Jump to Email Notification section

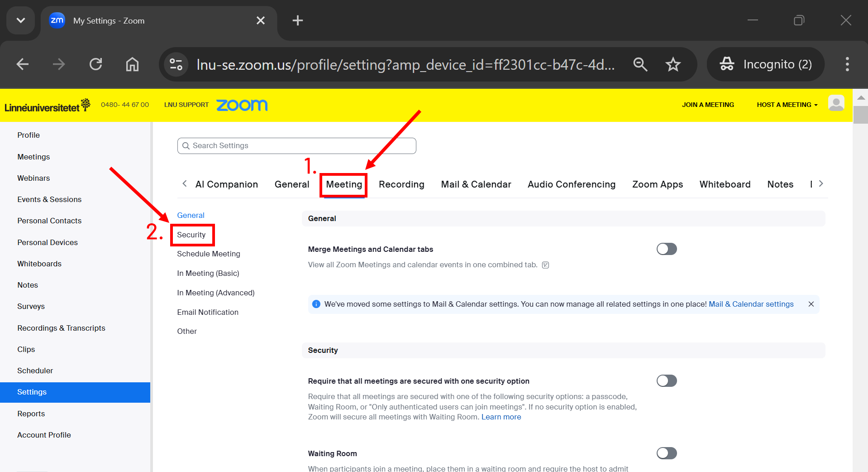tap(208, 312)
